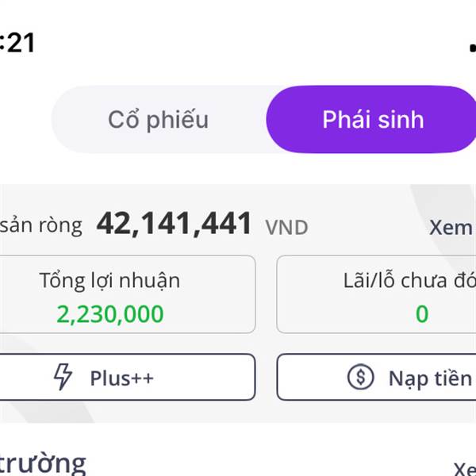476x476 pixels.
Task: Click the VND currency label
Action: [287, 228]
